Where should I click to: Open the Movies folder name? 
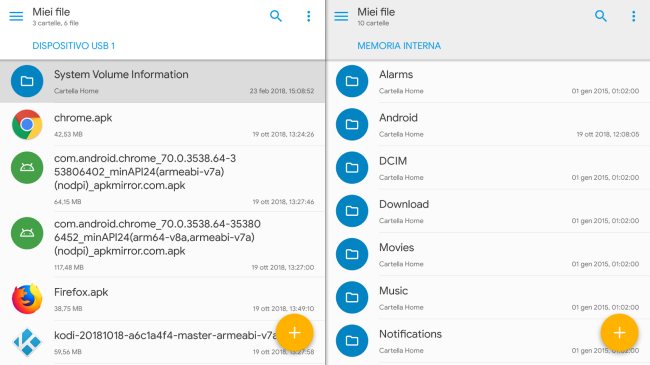(396, 248)
